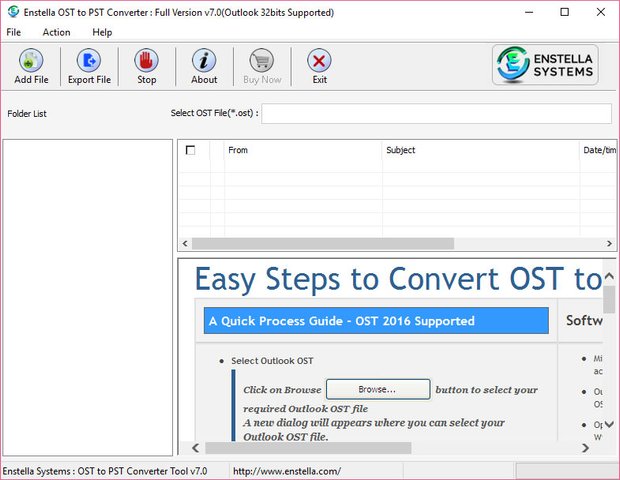Click the http://www.enstella.com/ status bar link
This screenshot has width=620, height=480.
point(287,471)
